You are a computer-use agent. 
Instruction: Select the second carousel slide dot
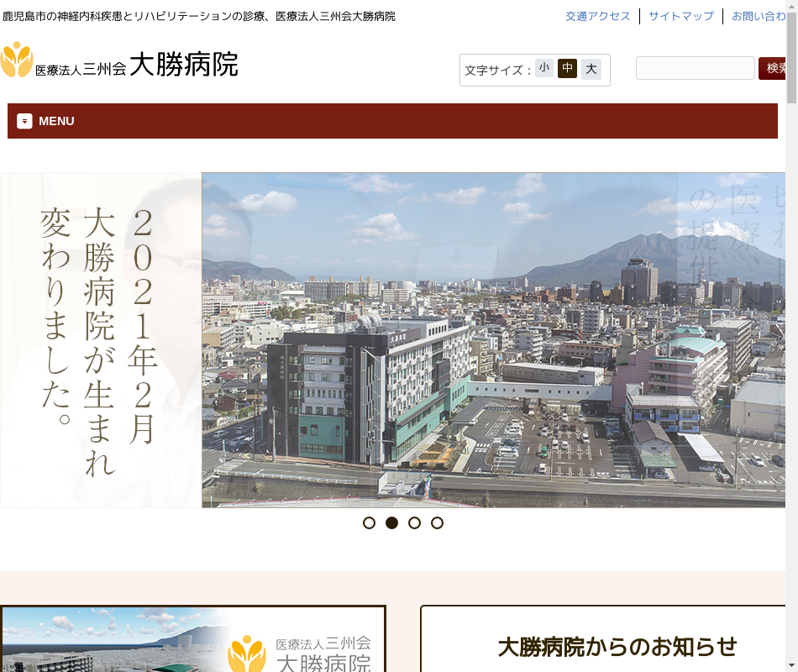pyautogui.click(x=391, y=522)
